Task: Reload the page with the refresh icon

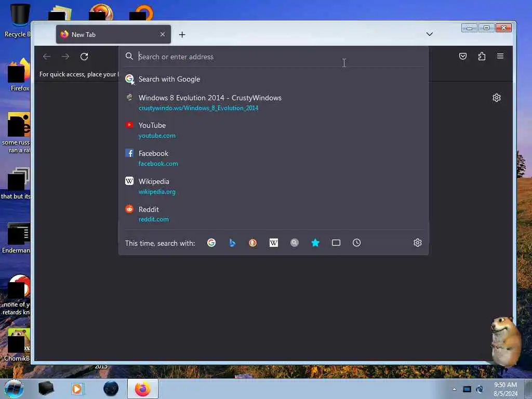Action: [84, 56]
